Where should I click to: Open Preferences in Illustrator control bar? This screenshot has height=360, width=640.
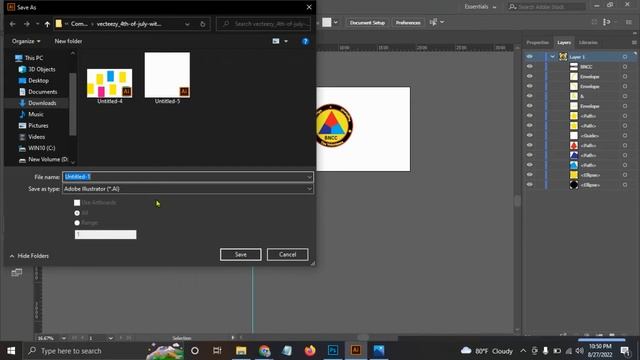[x=408, y=22]
